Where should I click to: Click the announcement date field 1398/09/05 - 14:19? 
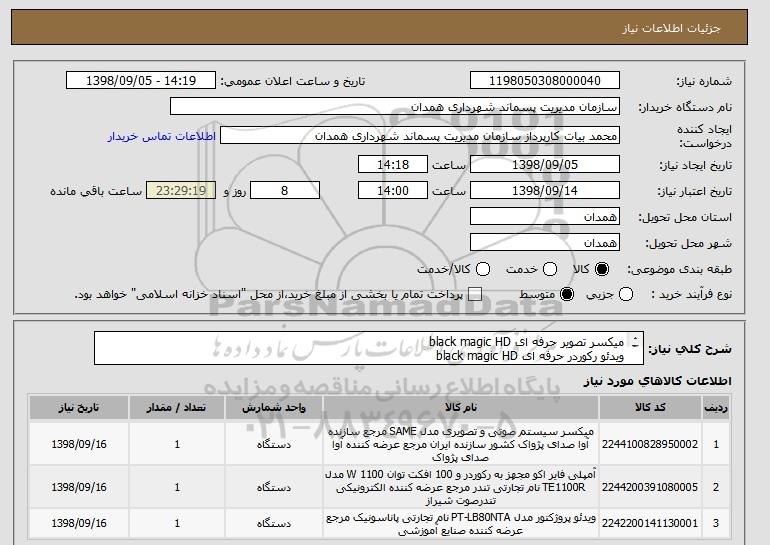tap(141, 81)
